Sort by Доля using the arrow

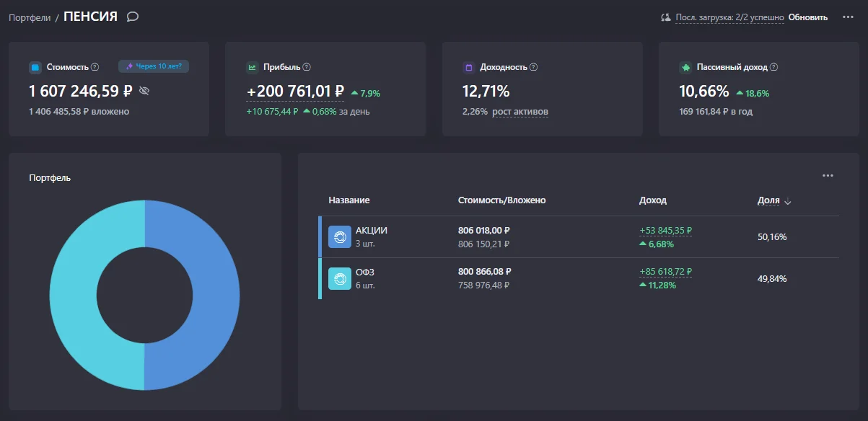point(788,201)
